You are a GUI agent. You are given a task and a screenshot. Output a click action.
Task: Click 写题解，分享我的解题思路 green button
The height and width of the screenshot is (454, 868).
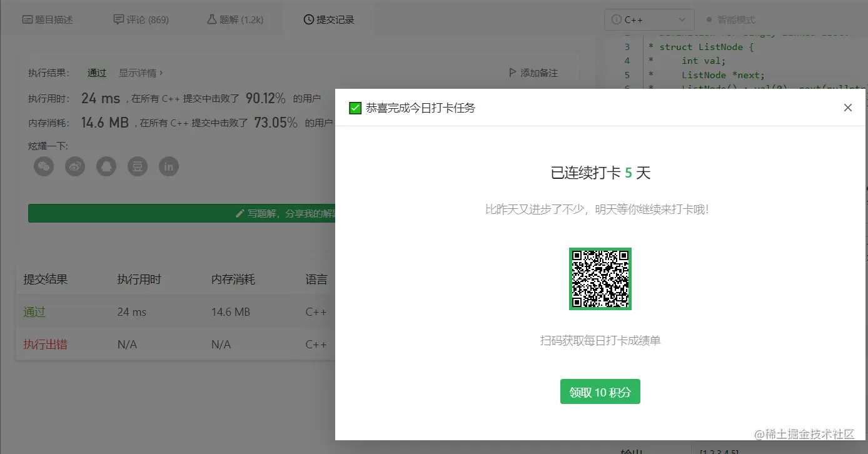pyautogui.click(x=182, y=213)
